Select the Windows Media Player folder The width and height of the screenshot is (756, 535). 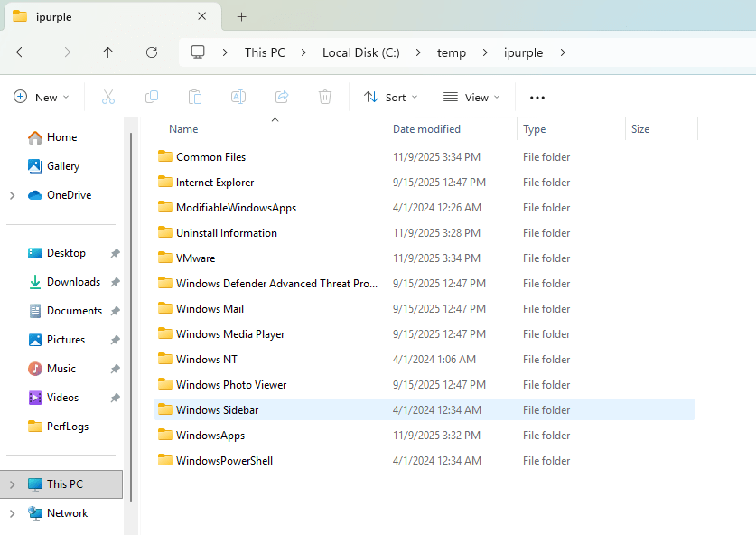point(230,334)
